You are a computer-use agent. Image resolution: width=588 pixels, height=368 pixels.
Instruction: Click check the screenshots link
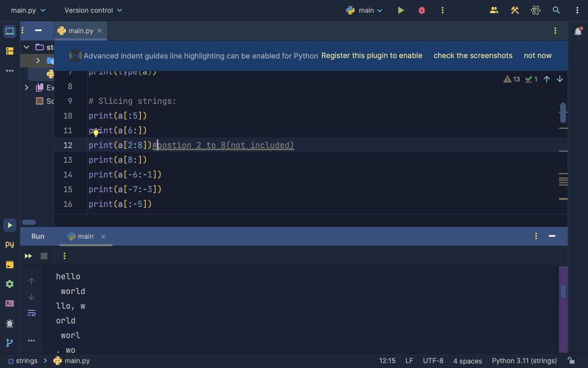point(473,55)
